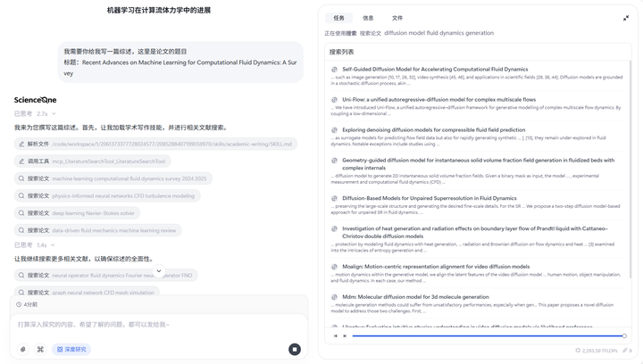Image resolution: width=643 pixels, height=364 pixels.
Task: Open paper 'Moalign: Motion-centric representation alignment'
Action: [436, 267]
